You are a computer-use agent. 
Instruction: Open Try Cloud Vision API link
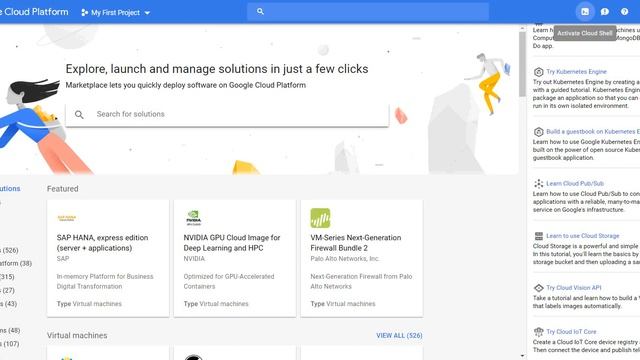[x=574, y=287]
